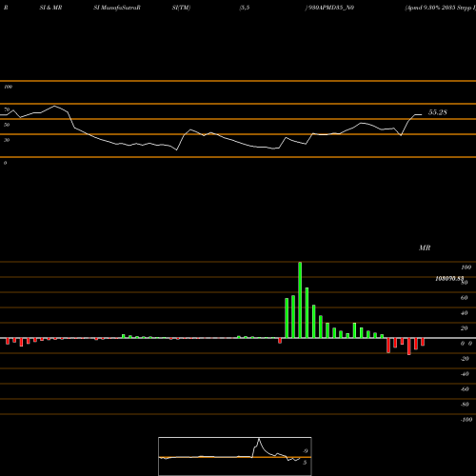The width and height of the screenshot is (476, 476).
Task: Click the MR axis label 60
Action: click(x=464, y=298)
